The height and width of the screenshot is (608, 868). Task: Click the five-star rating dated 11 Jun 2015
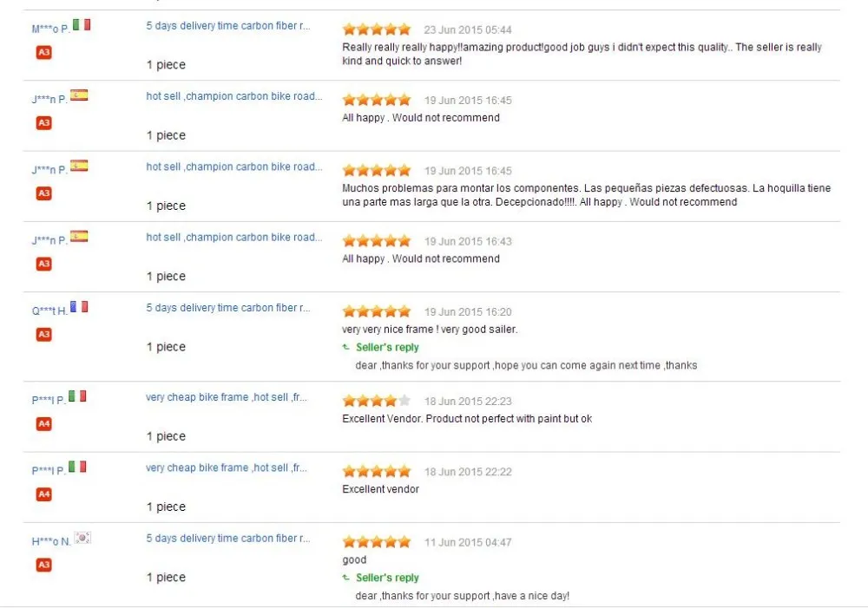coord(377,542)
